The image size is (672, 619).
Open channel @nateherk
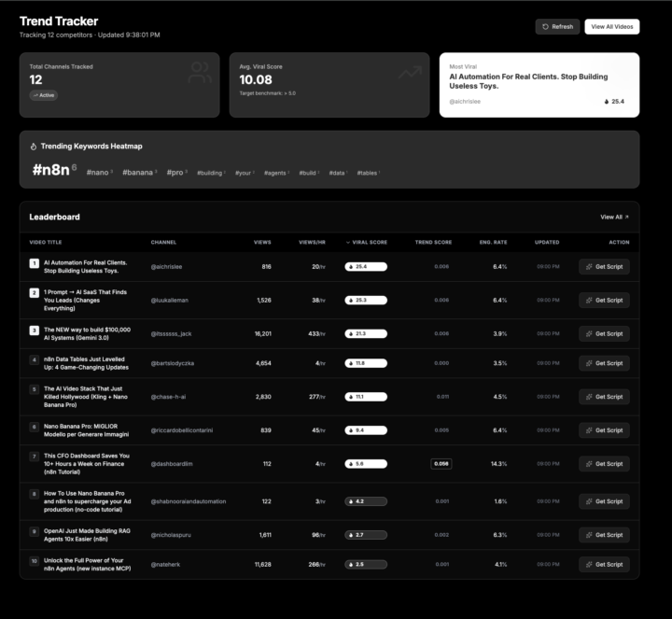pyautogui.click(x=165, y=564)
